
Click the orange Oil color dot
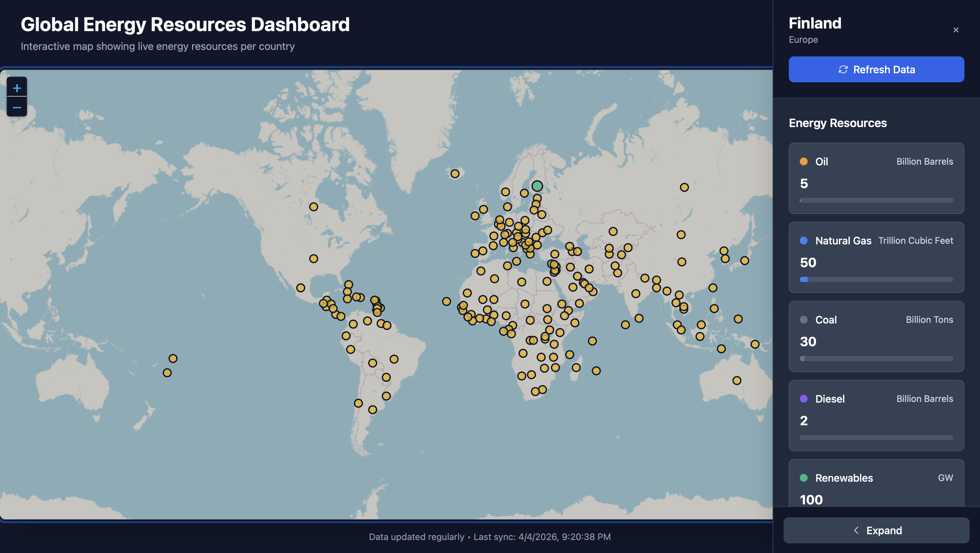point(803,161)
